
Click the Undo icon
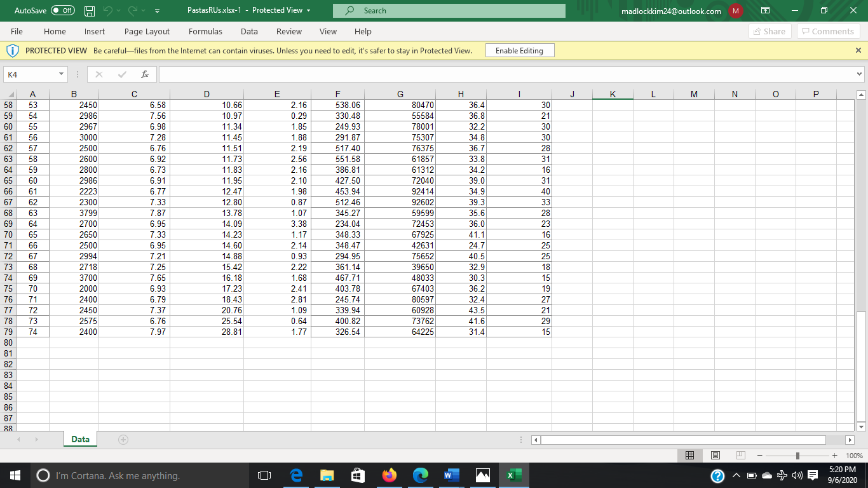(x=109, y=10)
